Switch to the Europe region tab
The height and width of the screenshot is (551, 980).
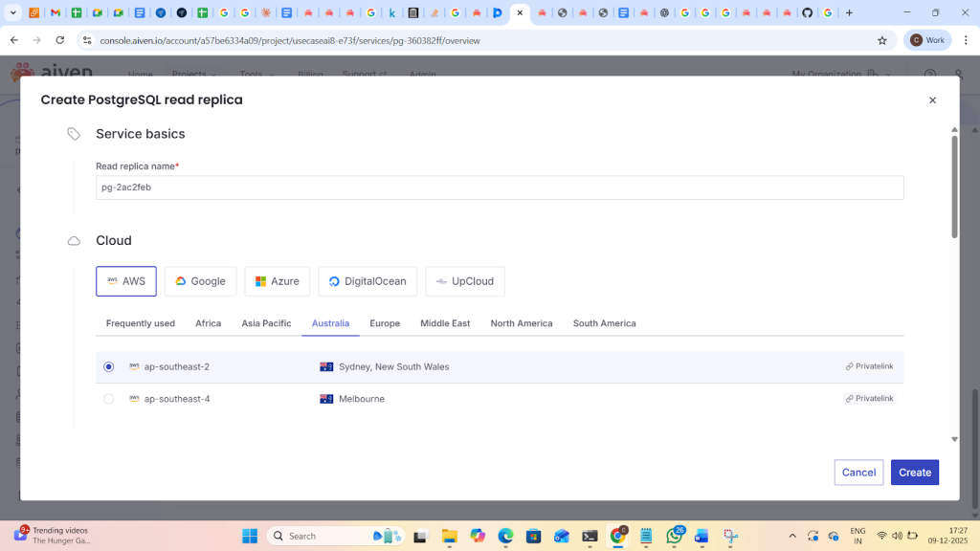click(x=385, y=323)
